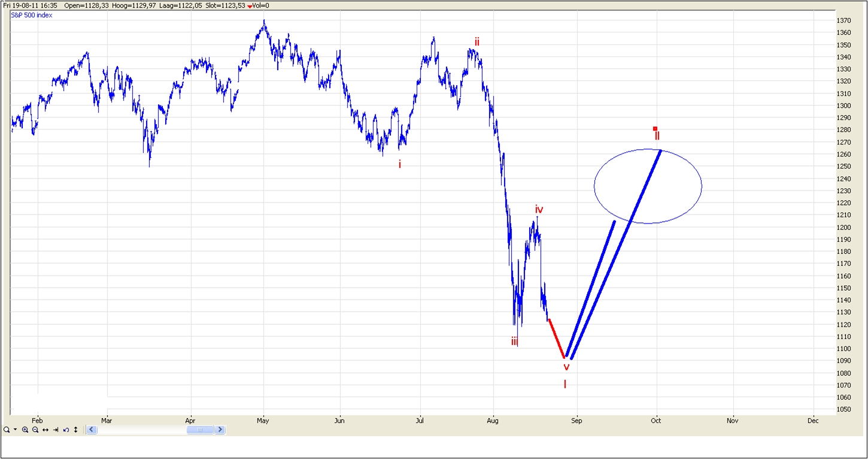Open the zoom tool dropdown arrow

pos(14,430)
